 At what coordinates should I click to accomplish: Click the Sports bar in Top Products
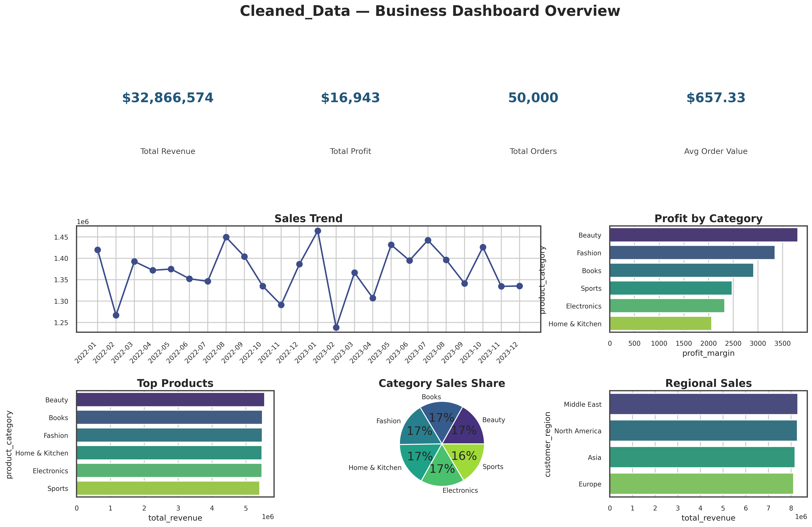tap(168, 488)
